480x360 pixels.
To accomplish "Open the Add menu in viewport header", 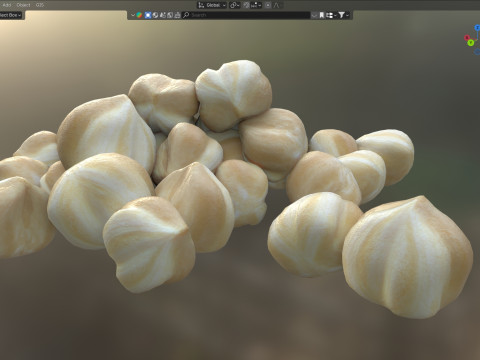I will (x=7, y=5).
